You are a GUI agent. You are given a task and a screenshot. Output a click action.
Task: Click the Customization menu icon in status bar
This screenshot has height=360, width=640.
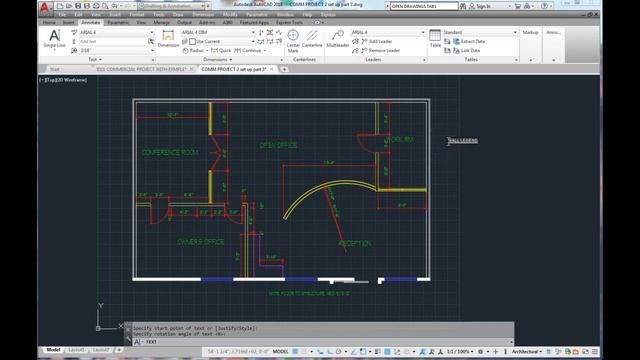click(x=595, y=351)
